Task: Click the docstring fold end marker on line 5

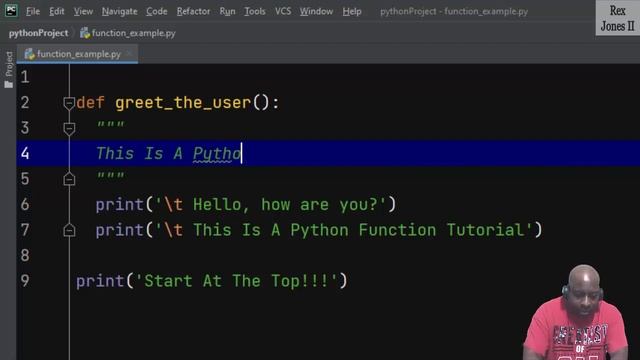Action: [x=69, y=179]
